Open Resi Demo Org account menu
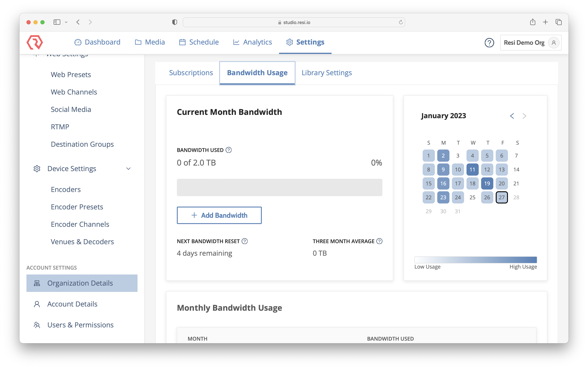Image resolution: width=588 pixels, height=369 pixels. pos(530,43)
